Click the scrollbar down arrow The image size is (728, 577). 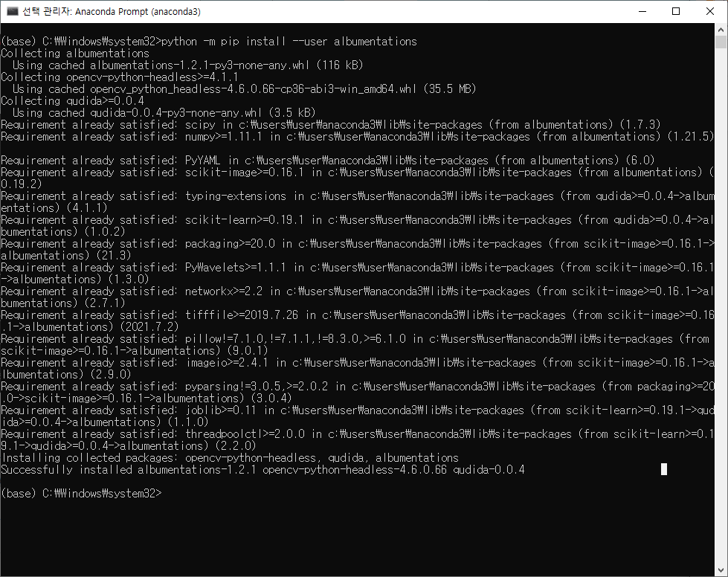tap(721, 570)
